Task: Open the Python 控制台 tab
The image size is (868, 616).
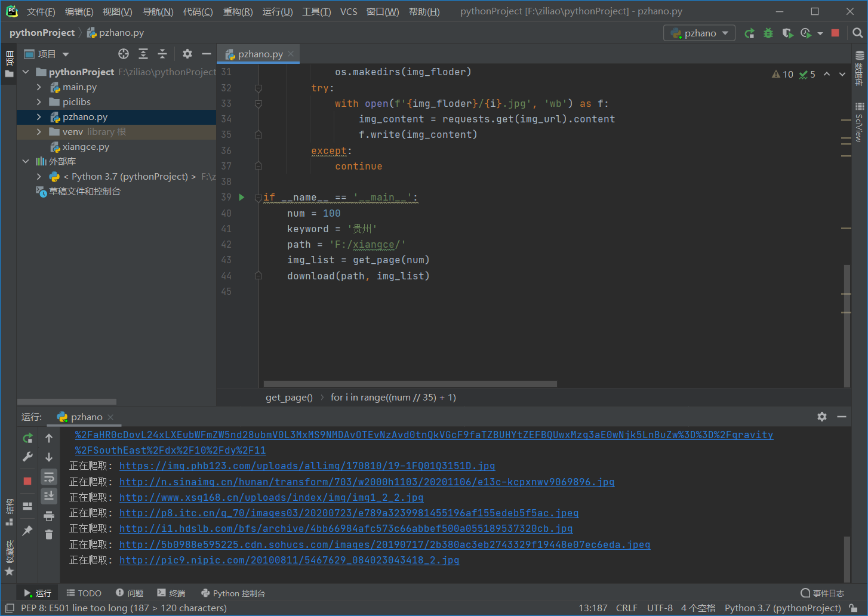Action: point(233,593)
